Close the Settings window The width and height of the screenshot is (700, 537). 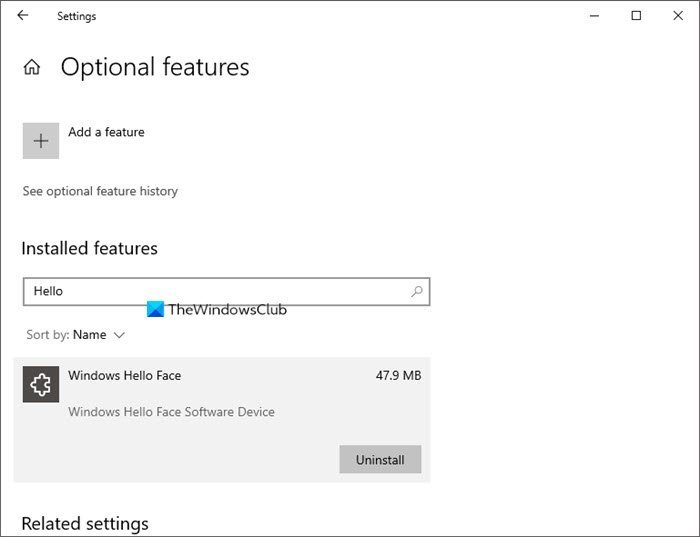pyautogui.click(x=678, y=16)
